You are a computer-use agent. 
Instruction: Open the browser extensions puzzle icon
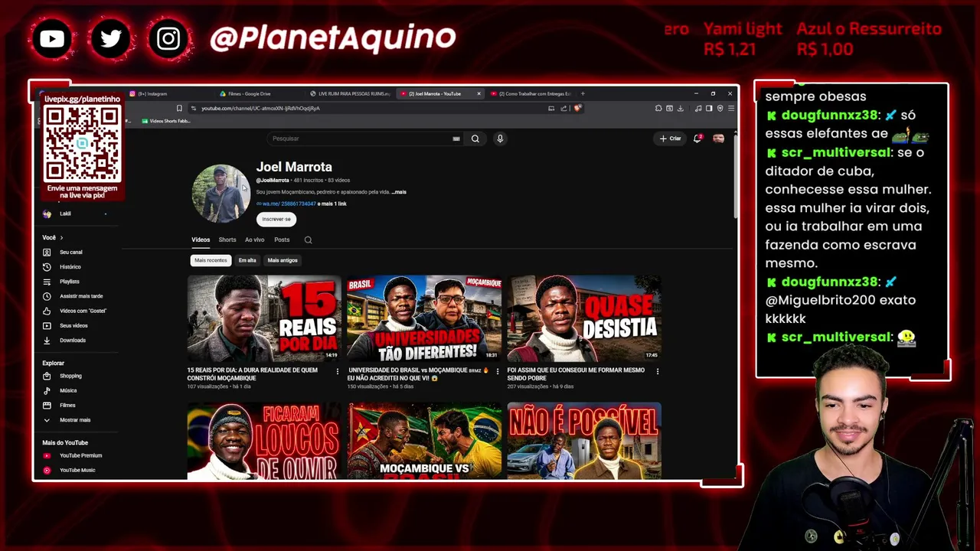pos(658,108)
